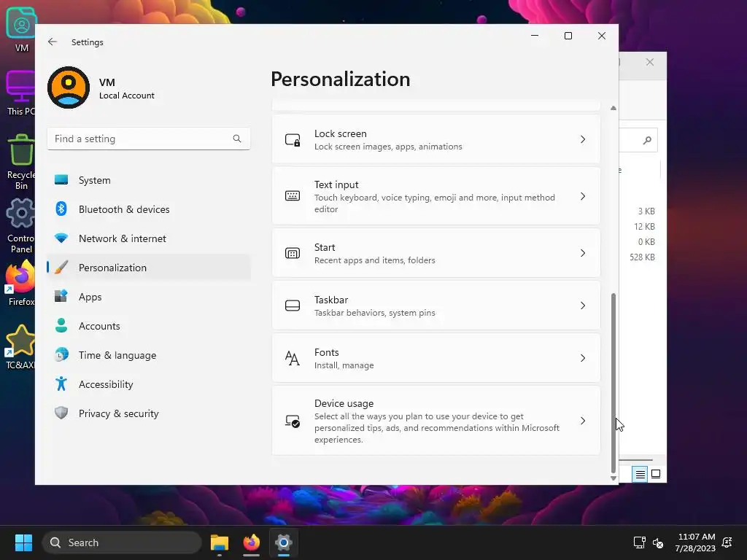This screenshot has width=747, height=560.
Task: Click the Device usage icon
Action: coord(293,421)
